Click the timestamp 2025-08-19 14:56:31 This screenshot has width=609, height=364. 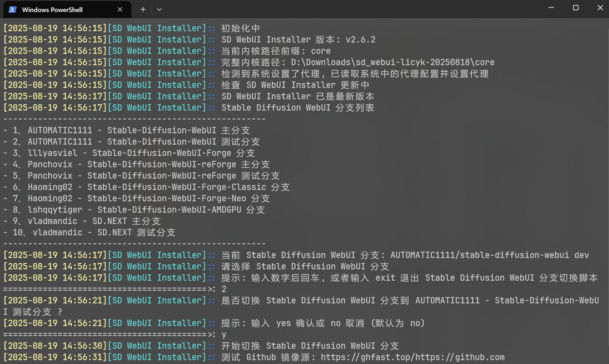point(55,357)
